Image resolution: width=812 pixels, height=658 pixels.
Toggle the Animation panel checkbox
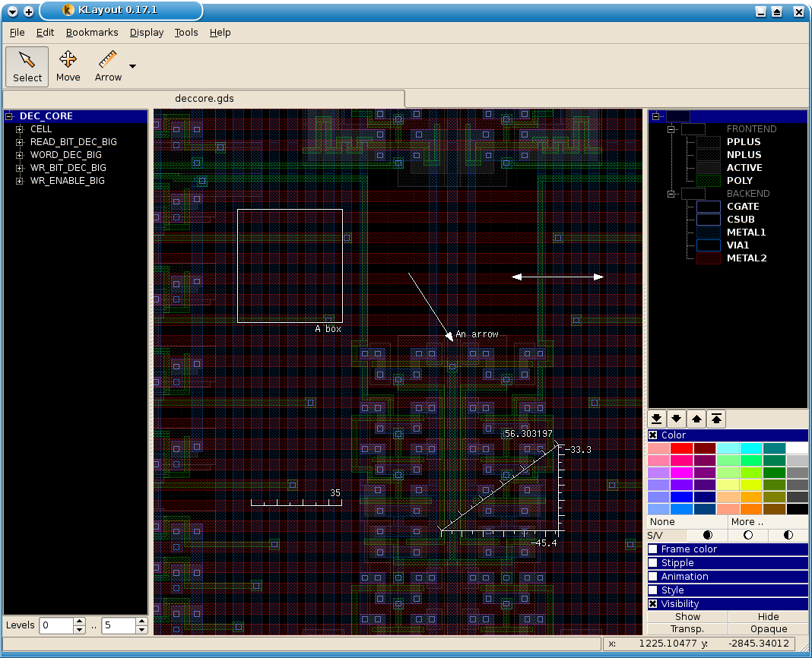[x=653, y=577]
